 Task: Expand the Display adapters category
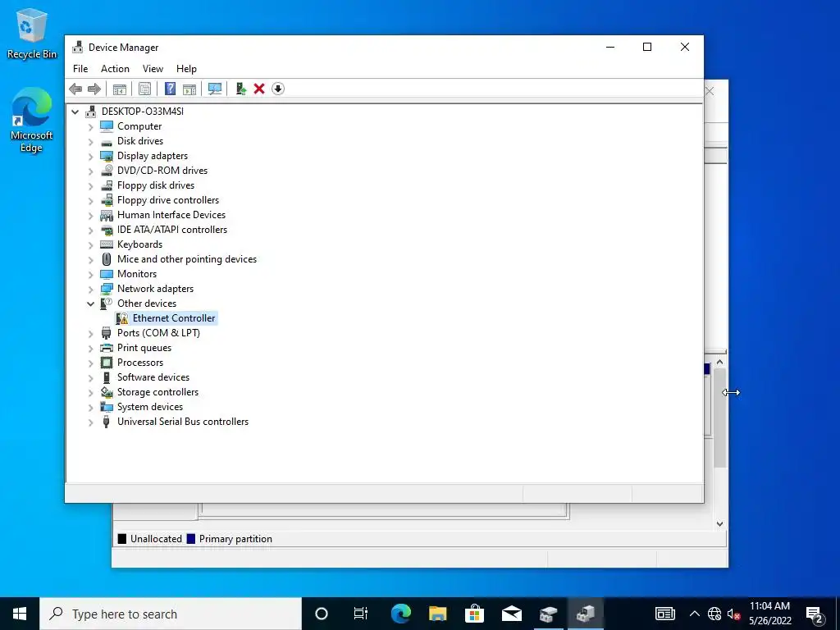(90, 157)
